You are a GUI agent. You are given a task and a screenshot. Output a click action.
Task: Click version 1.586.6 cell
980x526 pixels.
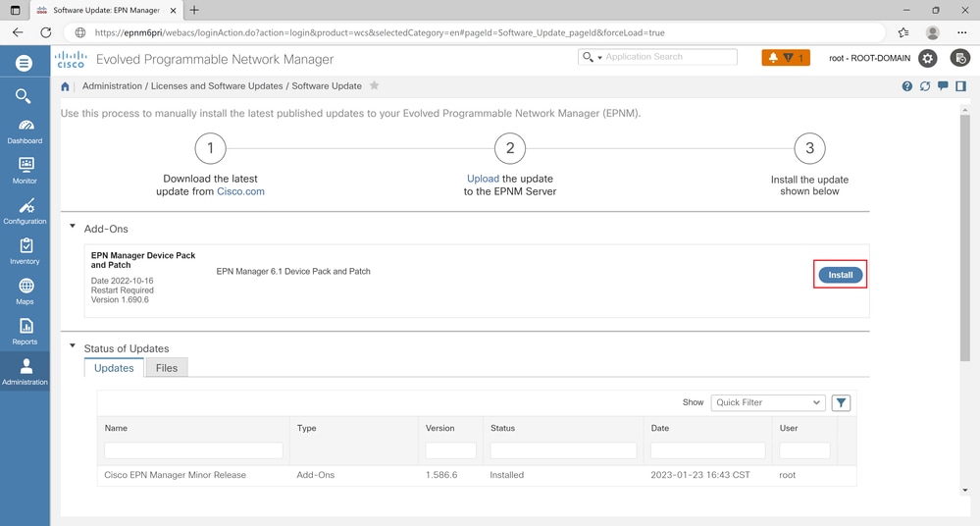441,475
